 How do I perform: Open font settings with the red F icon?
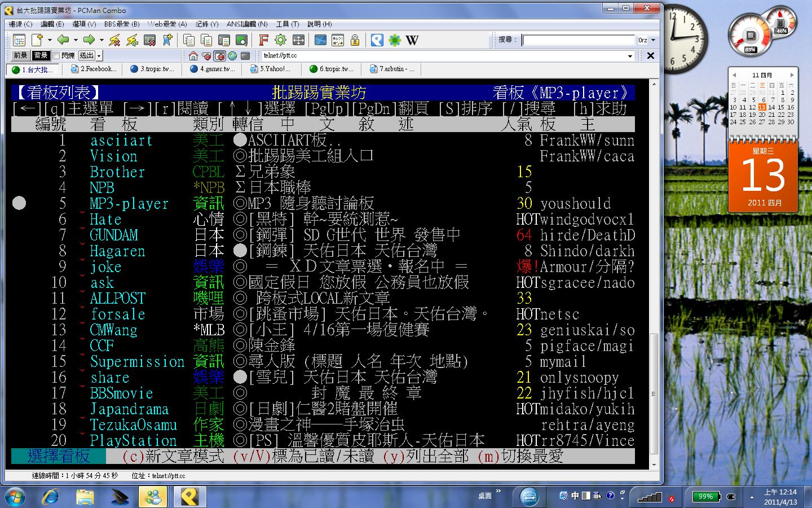pyautogui.click(x=263, y=40)
